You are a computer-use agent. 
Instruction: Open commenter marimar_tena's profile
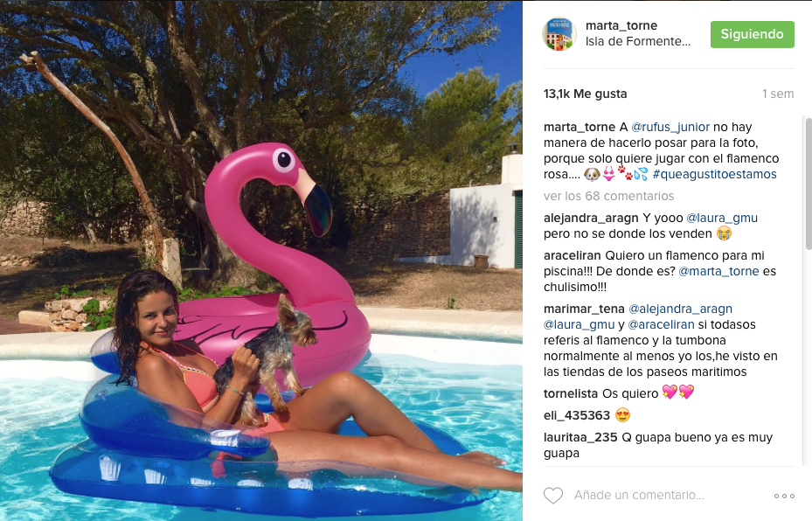click(x=584, y=309)
